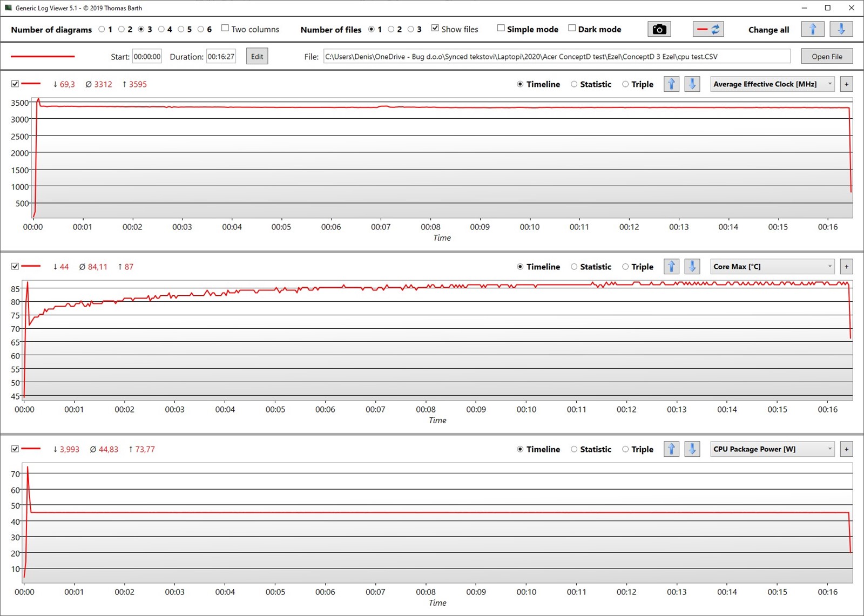This screenshot has width=864, height=616.
Task: Click the Open File button
Action: pos(826,57)
